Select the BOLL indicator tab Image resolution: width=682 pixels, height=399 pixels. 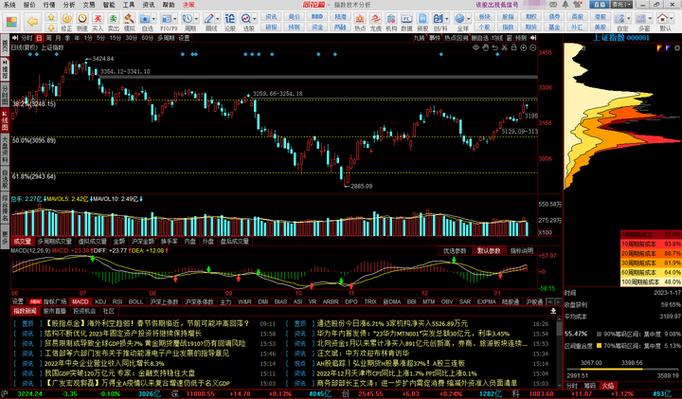pyautogui.click(x=136, y=301)
